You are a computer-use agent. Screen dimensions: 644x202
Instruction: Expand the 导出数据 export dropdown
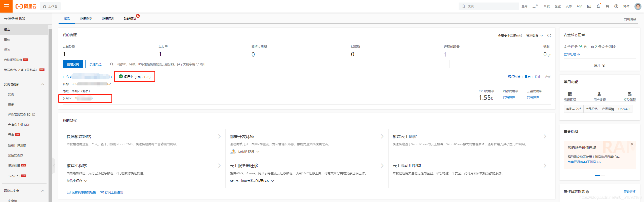click(535, 35)
